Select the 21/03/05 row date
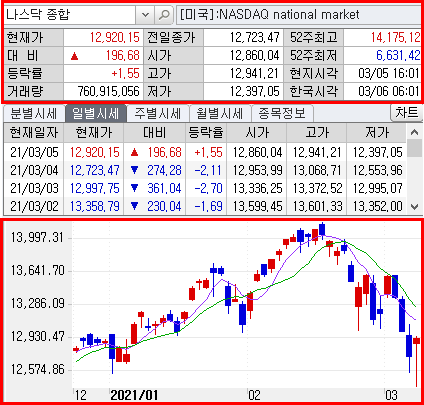424x405 pixels. point(34,152)
